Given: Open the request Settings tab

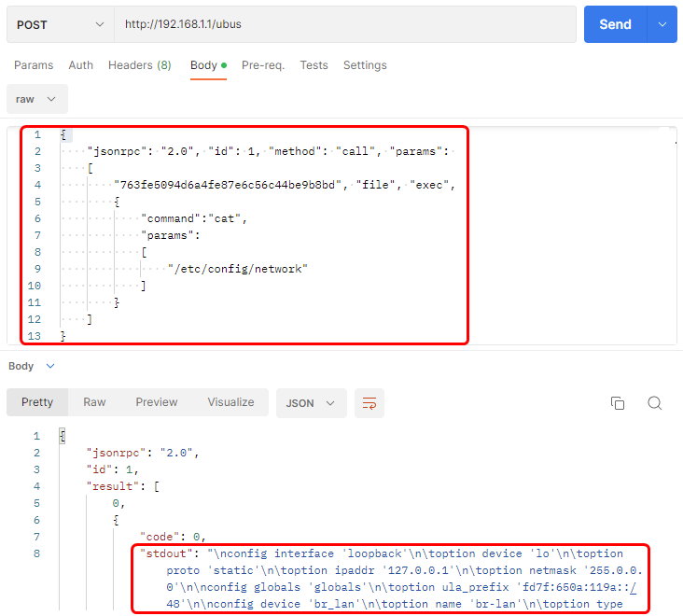Looking at the screenshot, I should 365,65.
